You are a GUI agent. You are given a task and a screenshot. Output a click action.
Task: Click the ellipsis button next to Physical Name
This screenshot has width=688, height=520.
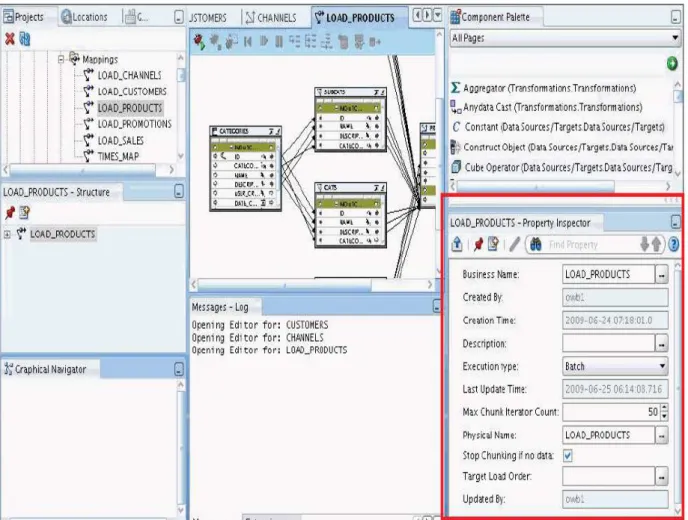click(x=661, y=435)
